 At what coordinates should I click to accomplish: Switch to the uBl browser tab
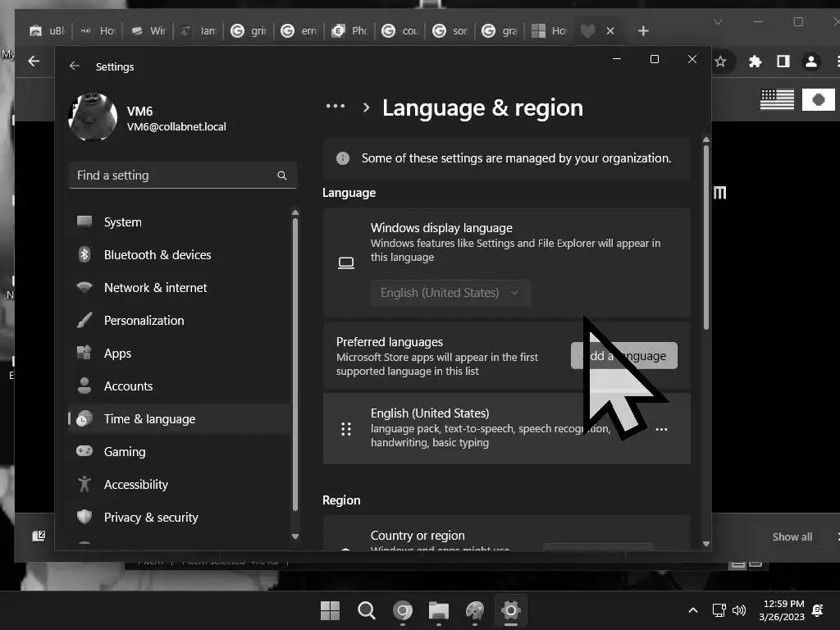[x=47, y=31]
